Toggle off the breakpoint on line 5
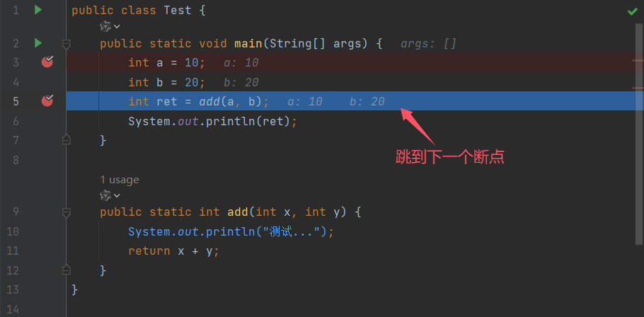 [x=47, y=100]
